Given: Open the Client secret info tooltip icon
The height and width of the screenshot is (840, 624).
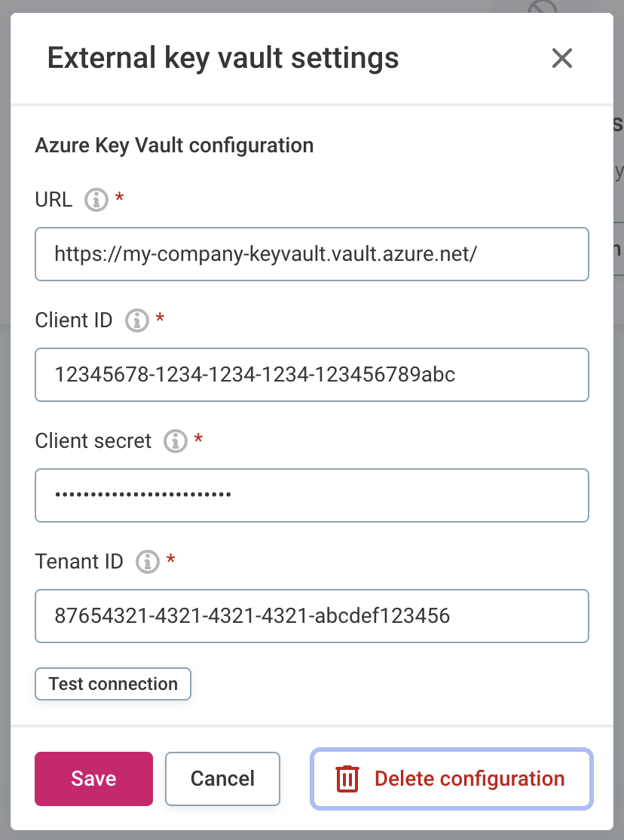Looking at the screenshot, I should pos(174,441).
